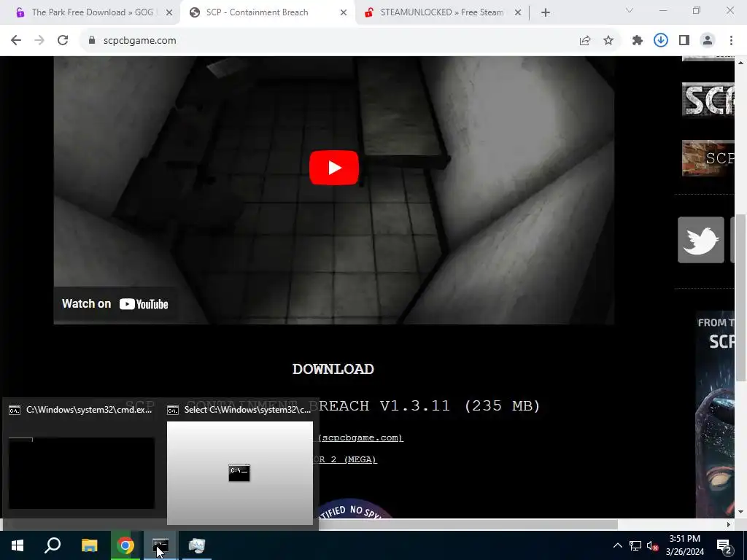Open the system monitor taskbar icon
Viewport: 747px width, 560px height.
[x=196, y=545]
